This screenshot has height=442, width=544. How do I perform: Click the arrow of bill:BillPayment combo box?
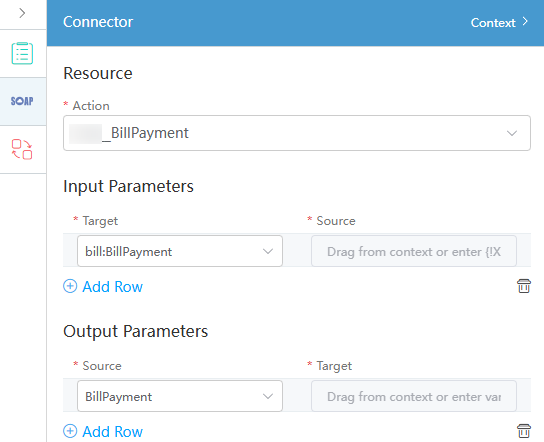[268, 251]
